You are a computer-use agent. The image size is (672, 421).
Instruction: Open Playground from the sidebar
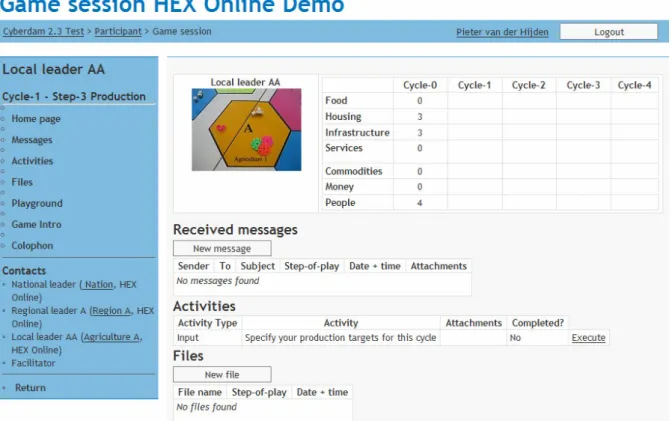coord(37,203)
